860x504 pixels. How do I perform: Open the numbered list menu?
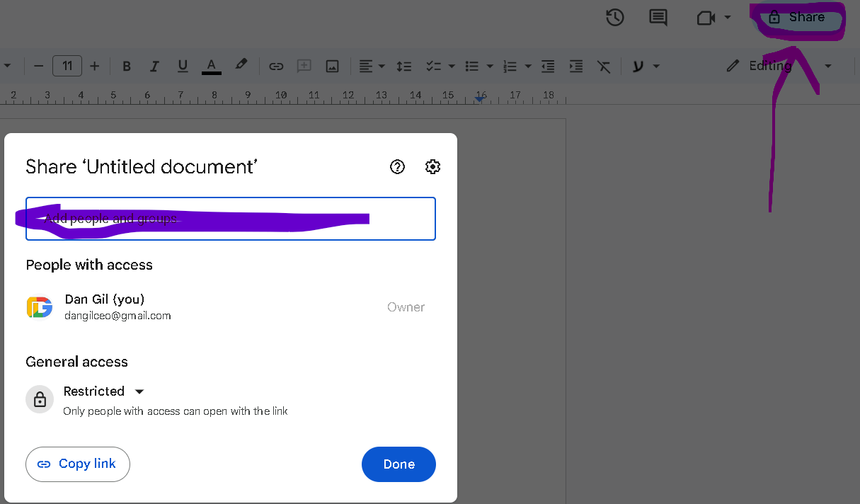point(517,67)
